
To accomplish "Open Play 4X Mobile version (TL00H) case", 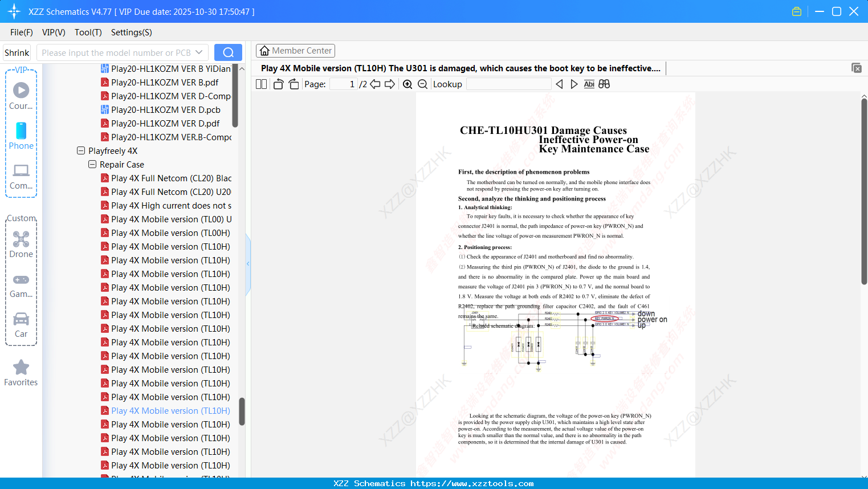I will tap(165, 233).
